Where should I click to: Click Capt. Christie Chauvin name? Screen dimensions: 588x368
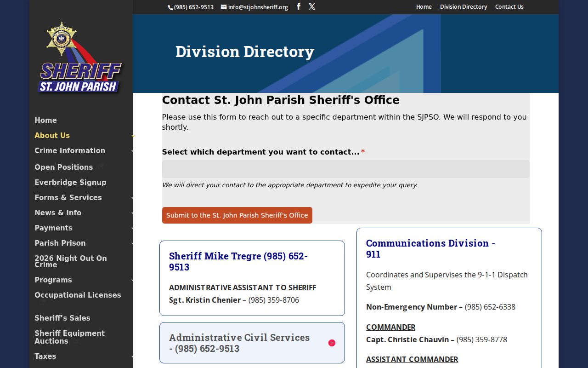click(x=407, y=339)
